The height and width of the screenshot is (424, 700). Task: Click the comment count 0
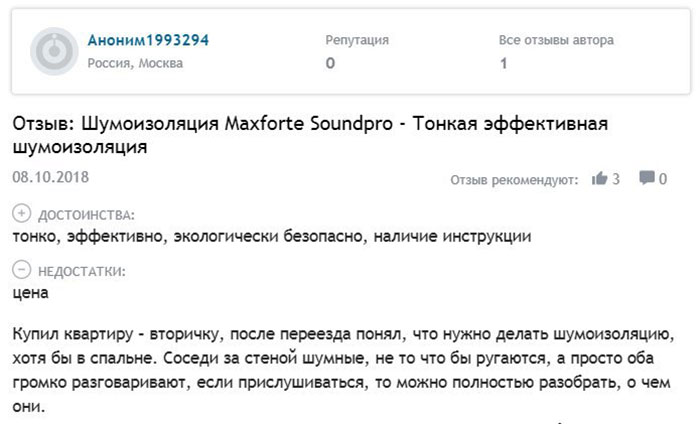663,179
